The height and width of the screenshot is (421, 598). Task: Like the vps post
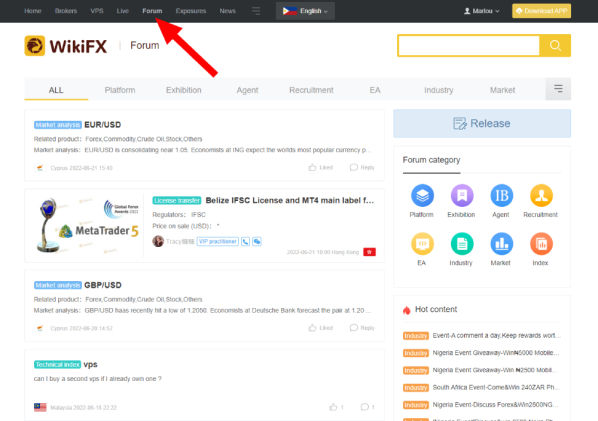point(336,407)
